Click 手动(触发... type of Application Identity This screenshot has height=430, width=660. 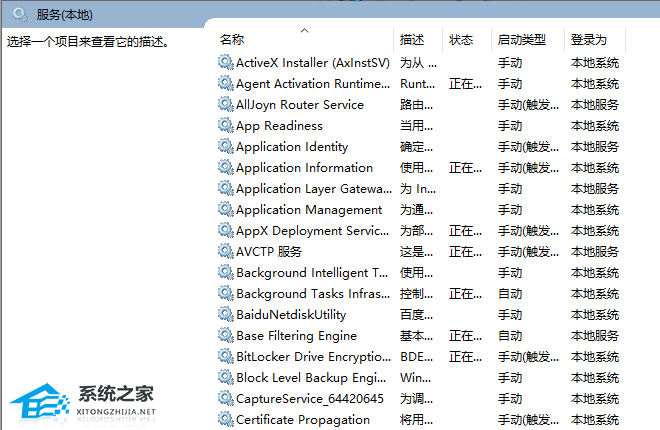528,147
